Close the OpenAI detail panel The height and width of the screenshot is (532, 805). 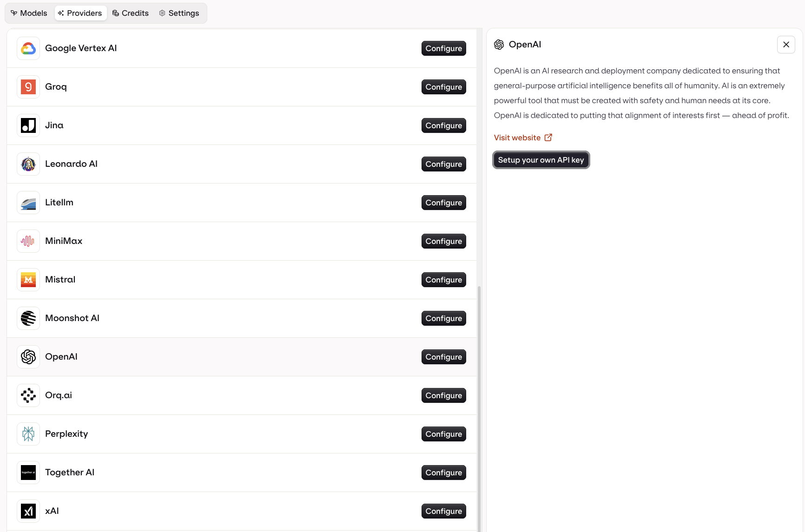(x=786, y=45)
